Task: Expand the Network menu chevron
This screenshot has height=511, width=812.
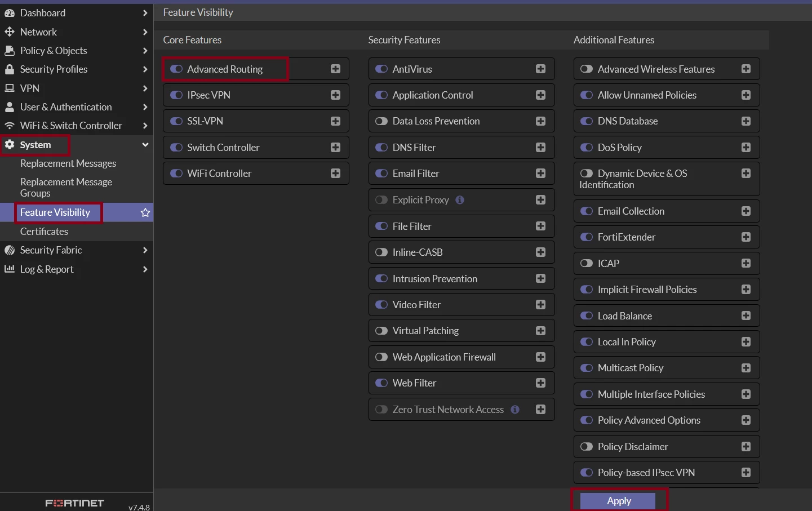Action: (x=145, y=32)
